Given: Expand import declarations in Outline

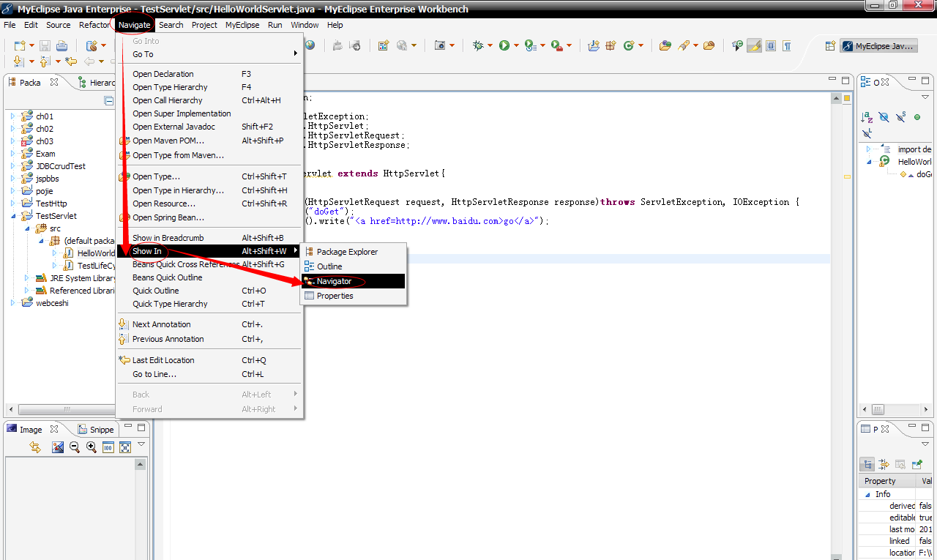Looking at the screenshot, I should coord(868,149).
